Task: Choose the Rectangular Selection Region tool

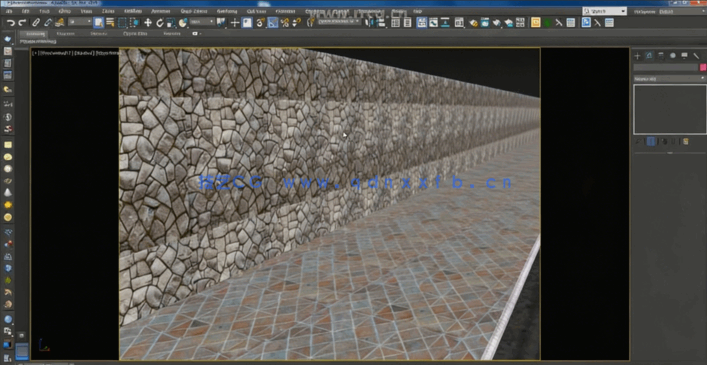Action: tap(122, 23)
